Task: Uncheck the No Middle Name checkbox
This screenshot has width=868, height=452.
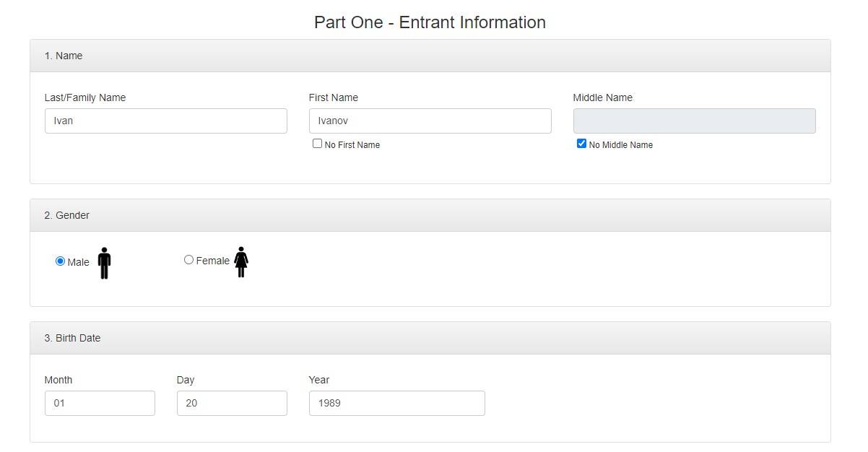Action: coord(581,144)
